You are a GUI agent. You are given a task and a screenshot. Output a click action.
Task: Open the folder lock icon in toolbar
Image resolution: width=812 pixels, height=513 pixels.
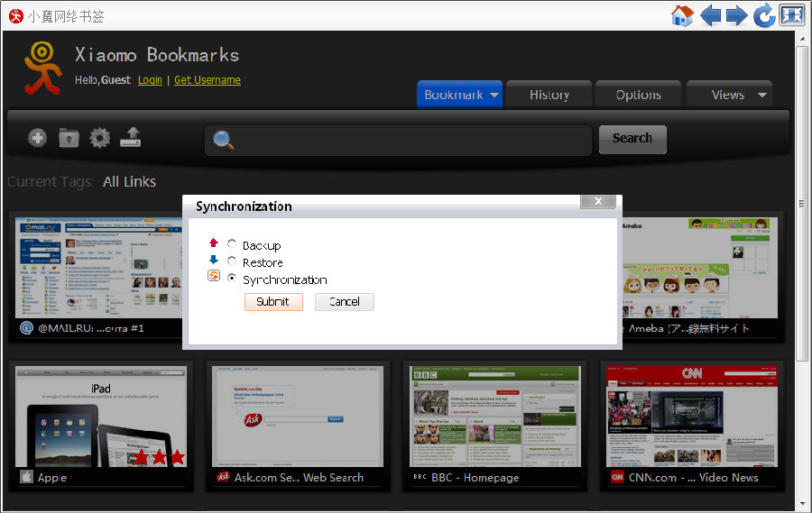pos(69,138)
